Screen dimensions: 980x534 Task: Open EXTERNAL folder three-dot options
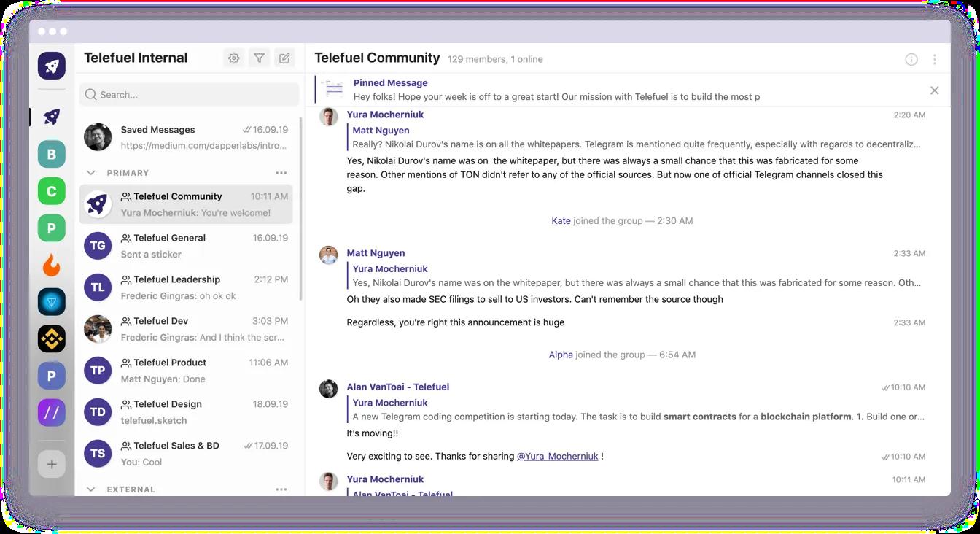281,489
